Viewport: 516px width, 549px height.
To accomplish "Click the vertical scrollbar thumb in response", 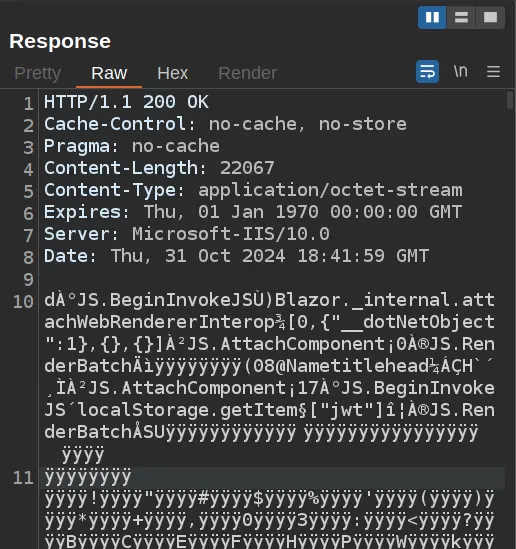I will pos(510,100).
